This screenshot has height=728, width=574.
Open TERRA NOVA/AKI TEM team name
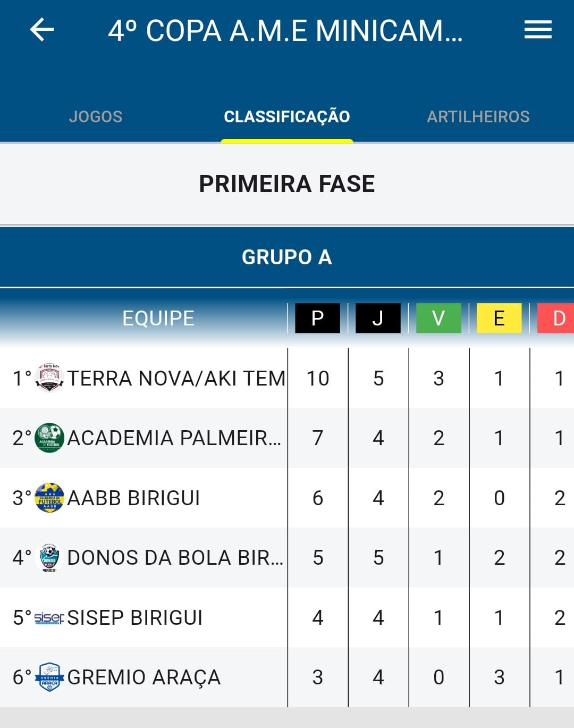[176, 378]
